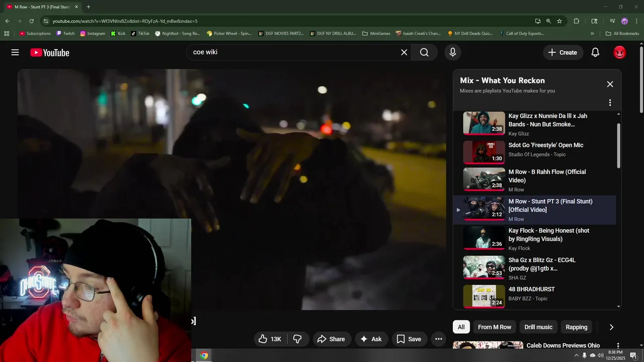
Task: Go back in Chrome
Action: click(7, 21)
